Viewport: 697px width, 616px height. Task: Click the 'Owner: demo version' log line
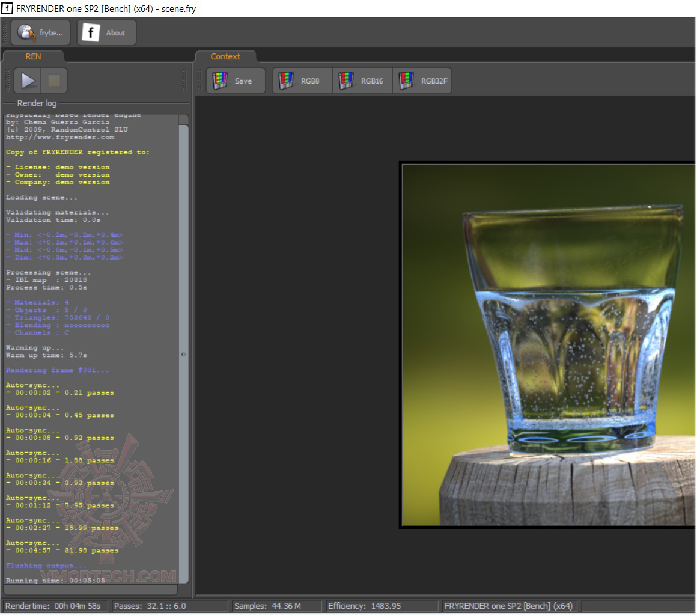click(x=58, y=175)
